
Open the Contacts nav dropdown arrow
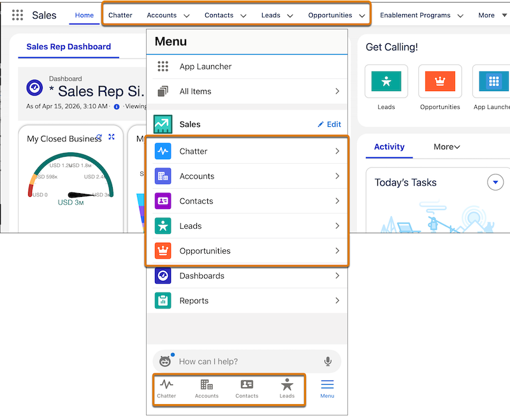tap(244, 15)
